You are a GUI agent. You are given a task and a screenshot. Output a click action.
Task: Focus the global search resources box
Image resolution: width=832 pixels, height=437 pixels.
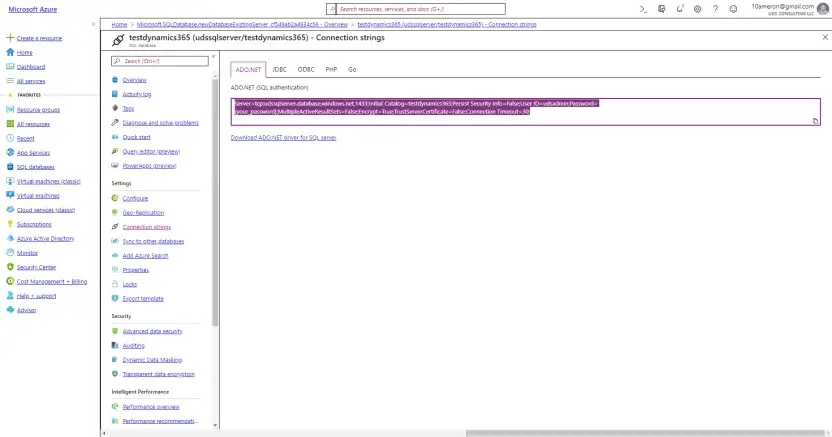pos(415,9)
